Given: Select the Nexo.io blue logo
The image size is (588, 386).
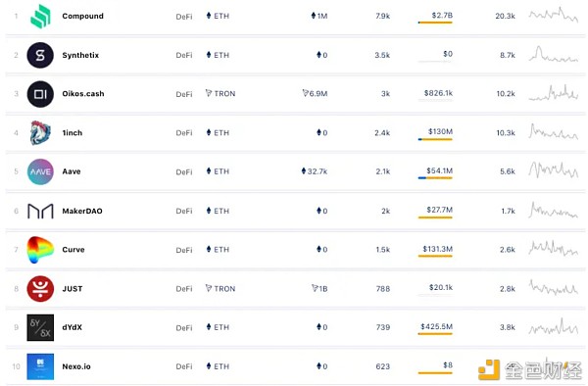Looking at the screenshot, I should click(x=40, y=366).
